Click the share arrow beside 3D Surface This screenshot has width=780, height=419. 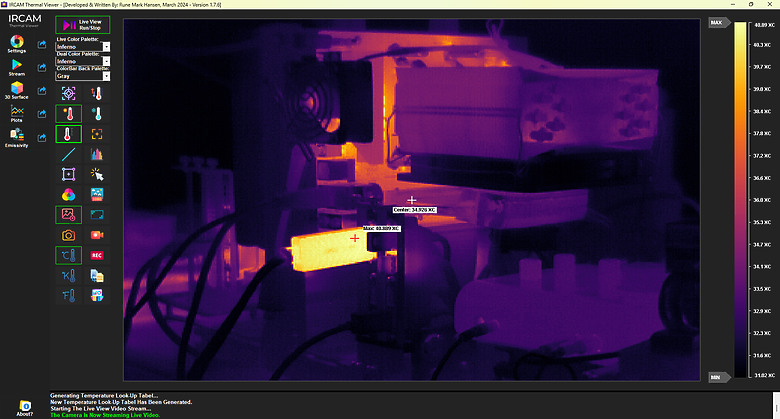pyautogui.click(x=42, y=91)
